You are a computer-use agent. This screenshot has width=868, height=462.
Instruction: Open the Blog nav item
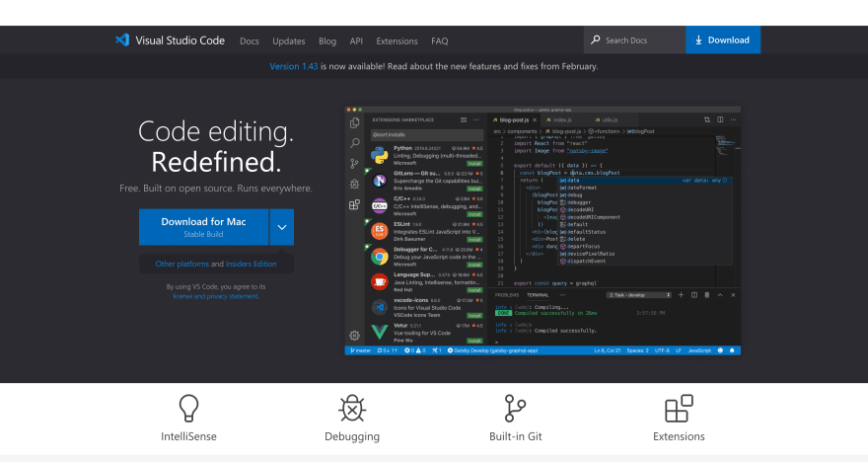(x=327, y=41)
